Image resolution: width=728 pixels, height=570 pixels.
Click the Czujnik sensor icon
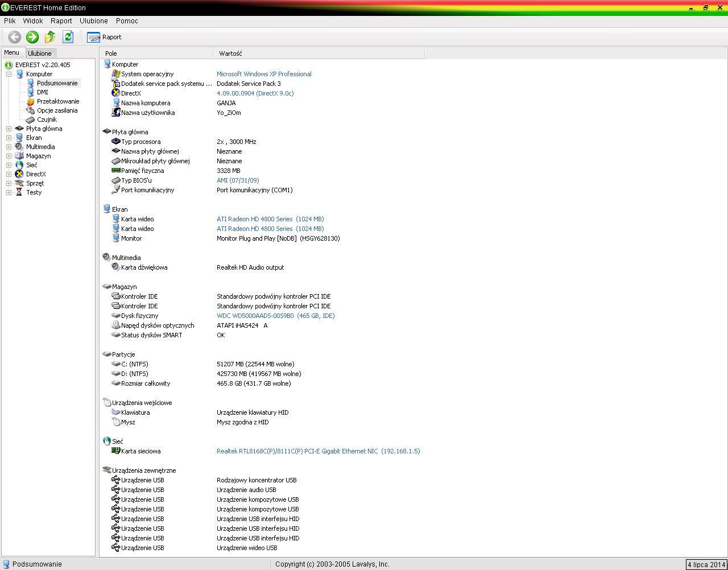pos(31,119)
